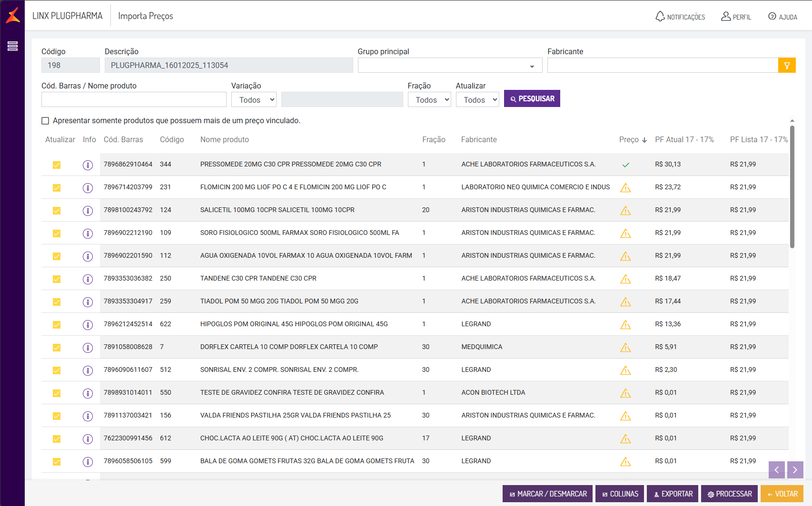Viewport: 812px width, 506px height.
Task: Open the hamburger sidebar menu
Action: 12,46
